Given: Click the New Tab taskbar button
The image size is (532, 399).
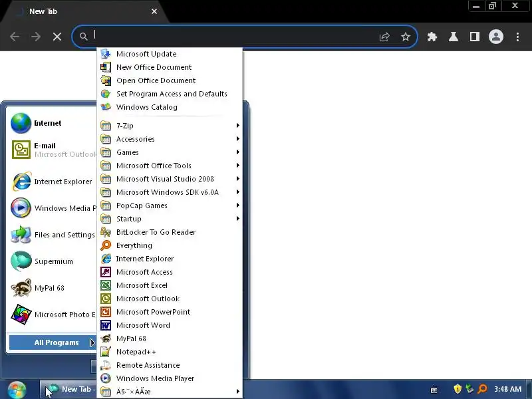Looking at the screenshot, I should [x=69, y=389].
